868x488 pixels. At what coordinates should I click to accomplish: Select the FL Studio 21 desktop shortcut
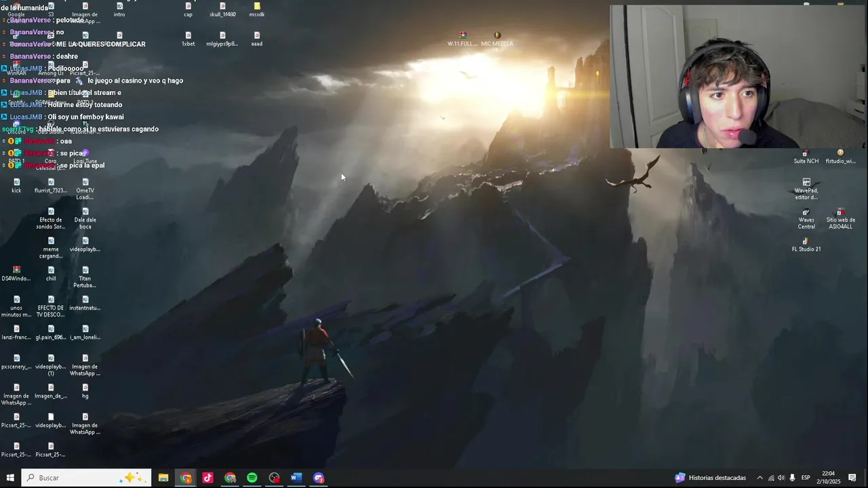coord(806,245)
